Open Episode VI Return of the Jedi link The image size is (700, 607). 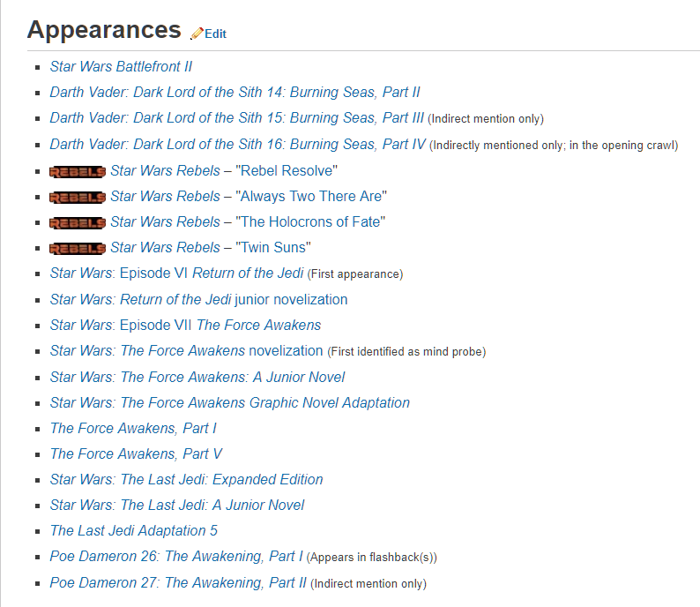177,273
